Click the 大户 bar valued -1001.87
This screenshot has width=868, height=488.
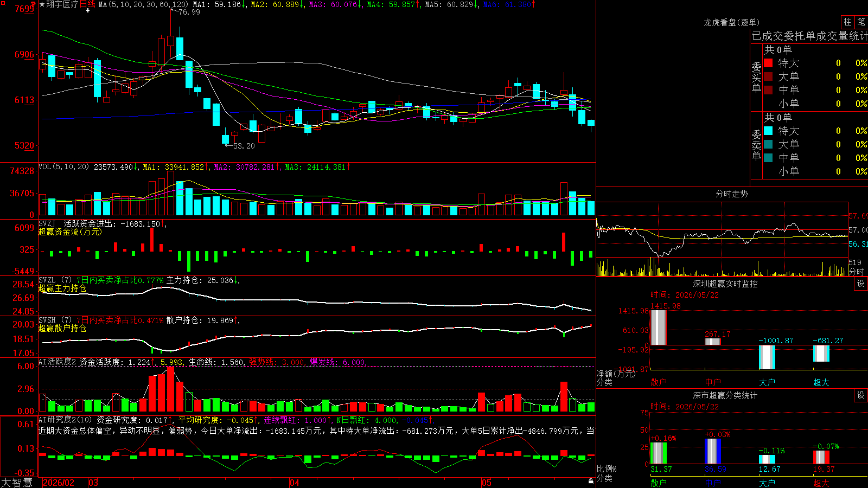click(767, 357)
